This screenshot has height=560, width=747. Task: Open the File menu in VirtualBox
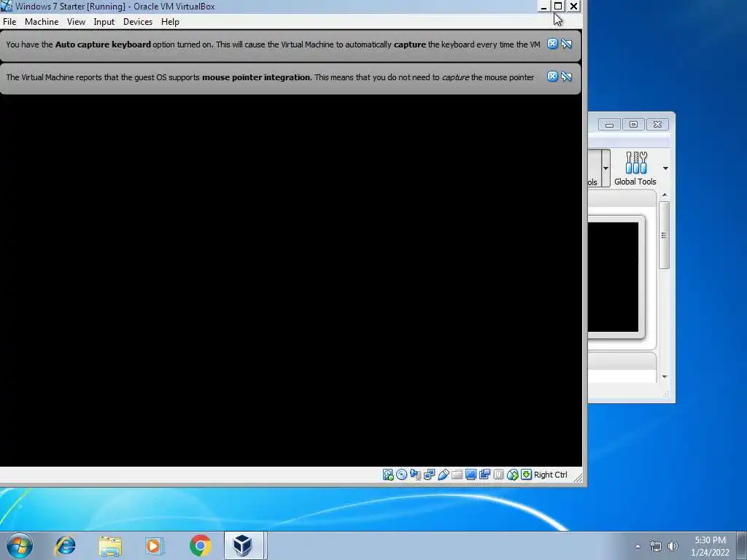(9, 22)
